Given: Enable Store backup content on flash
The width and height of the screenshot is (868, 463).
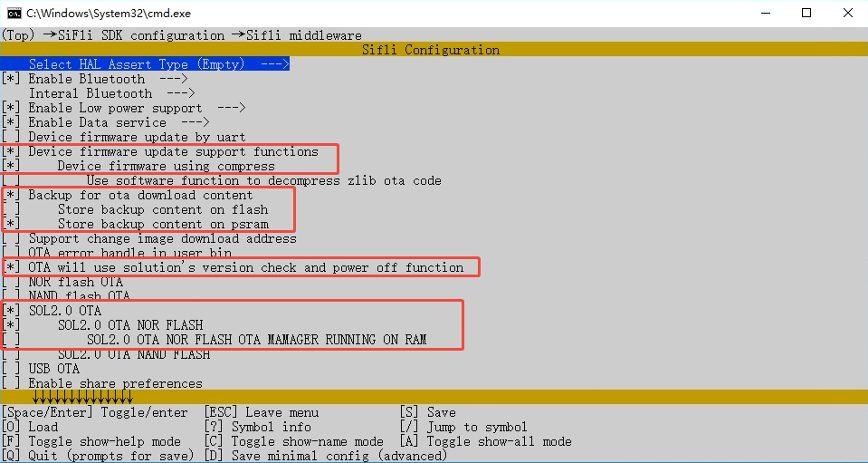Looking at the screenshot, I should [11, 209].
